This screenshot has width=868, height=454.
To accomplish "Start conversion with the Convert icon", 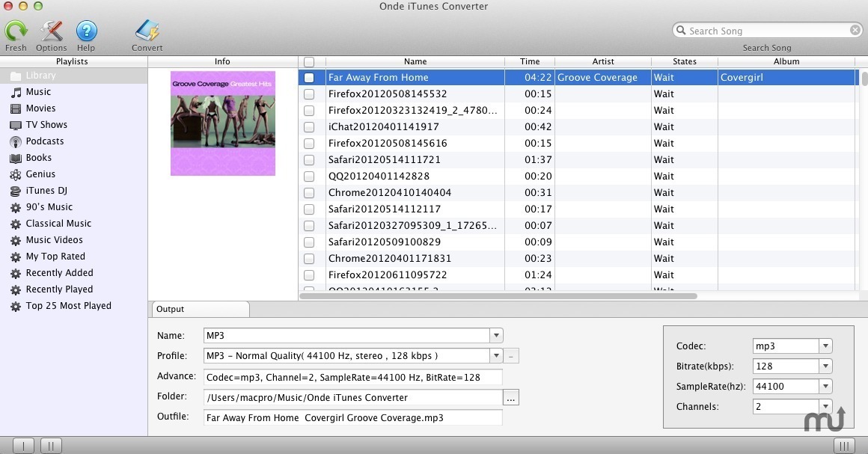I will coord(147,31).
